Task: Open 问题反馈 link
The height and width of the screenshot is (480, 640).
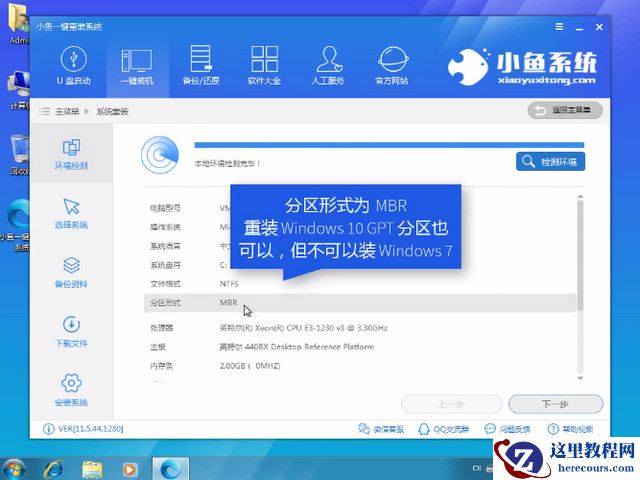Action: click(507, 429)
